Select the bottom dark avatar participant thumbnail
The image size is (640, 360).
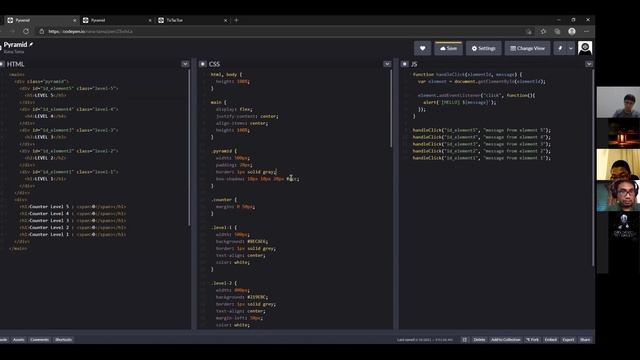(624, 227)
